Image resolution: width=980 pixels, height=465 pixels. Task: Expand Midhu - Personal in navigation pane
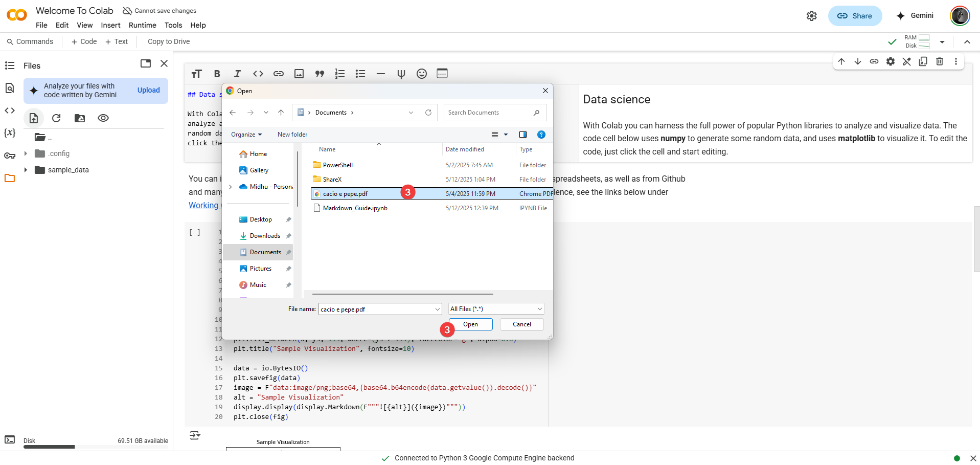(231, 187)
